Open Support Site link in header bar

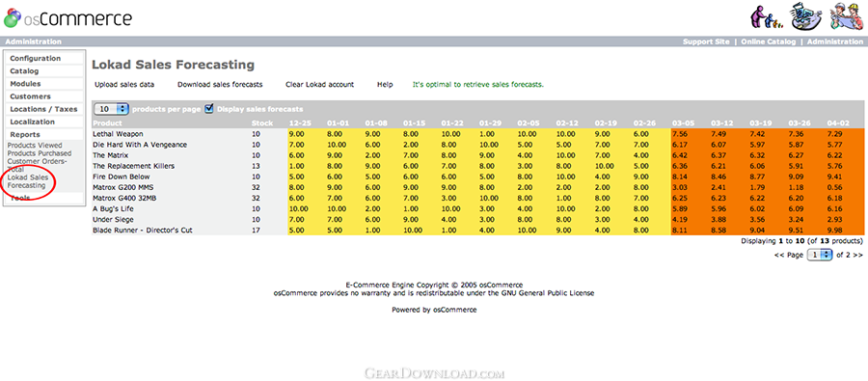coord(706,41)
